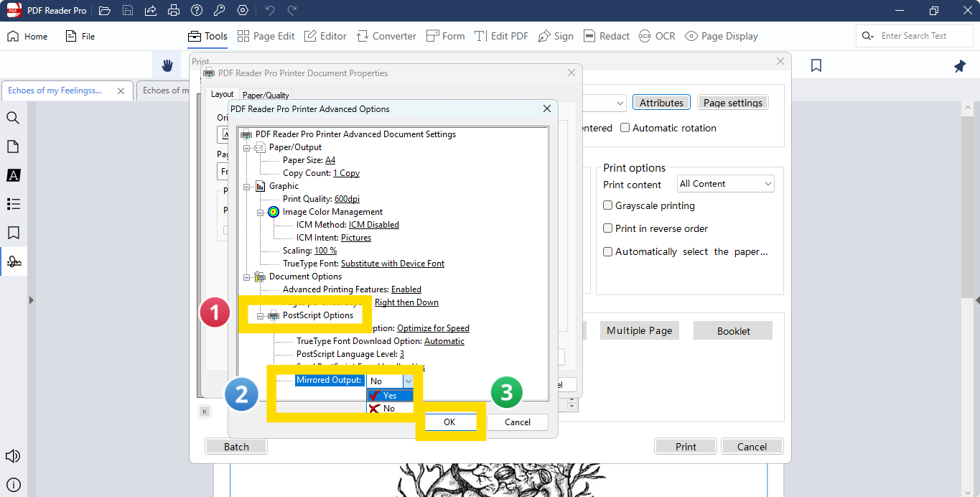Click the Optimize for Speed value

[x=433, y=328]
